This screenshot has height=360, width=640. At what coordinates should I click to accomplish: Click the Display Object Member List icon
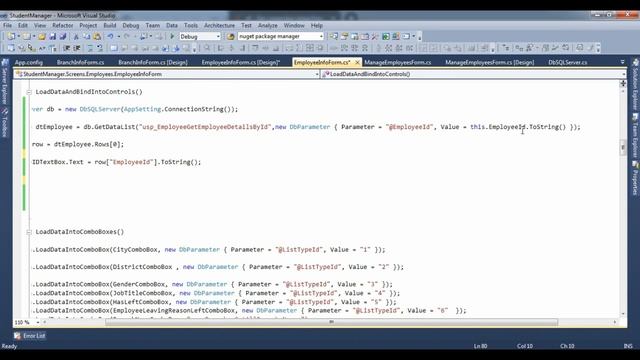pos(11,48)
